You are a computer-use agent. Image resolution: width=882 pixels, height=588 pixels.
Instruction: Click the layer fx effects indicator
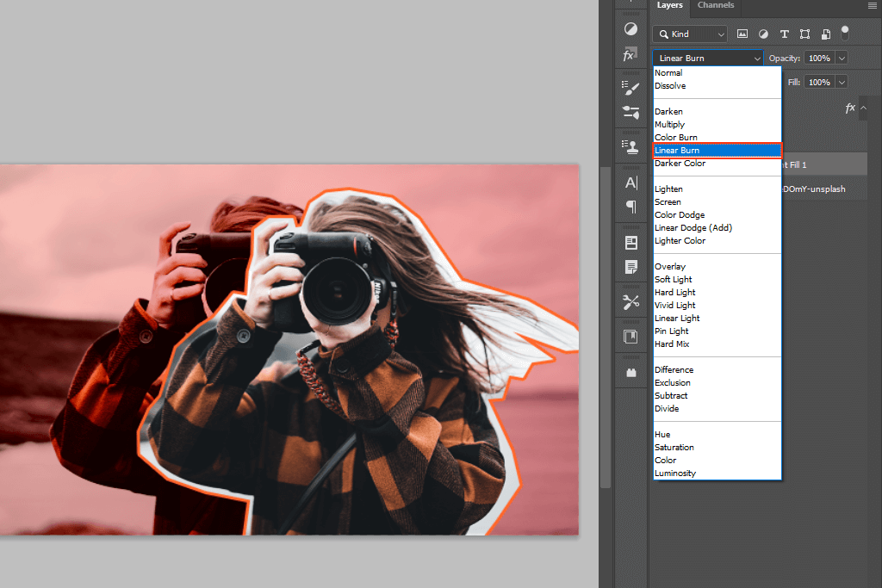click(850, 108)
